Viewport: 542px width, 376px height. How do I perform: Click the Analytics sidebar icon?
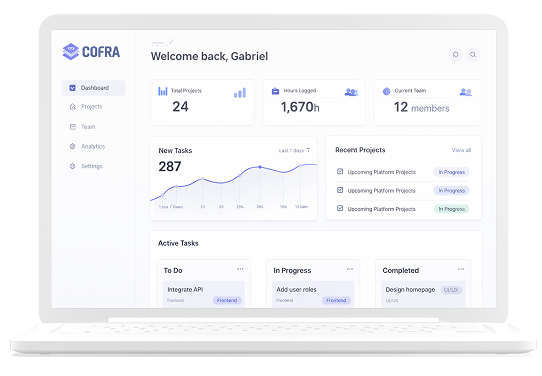pos(72,146)
